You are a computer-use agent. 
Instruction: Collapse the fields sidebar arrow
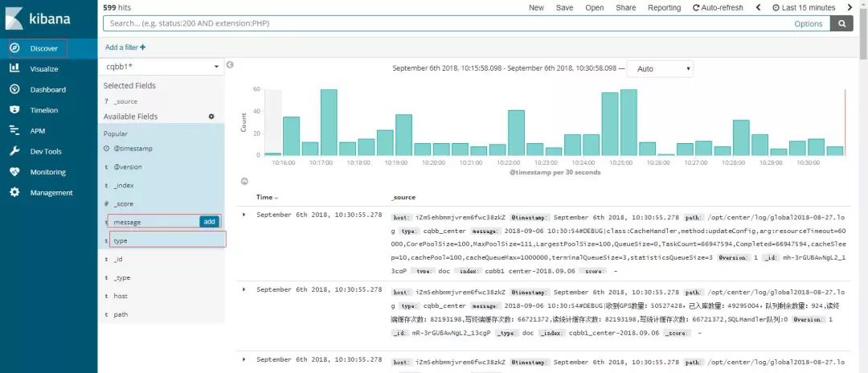click(230, 65)
